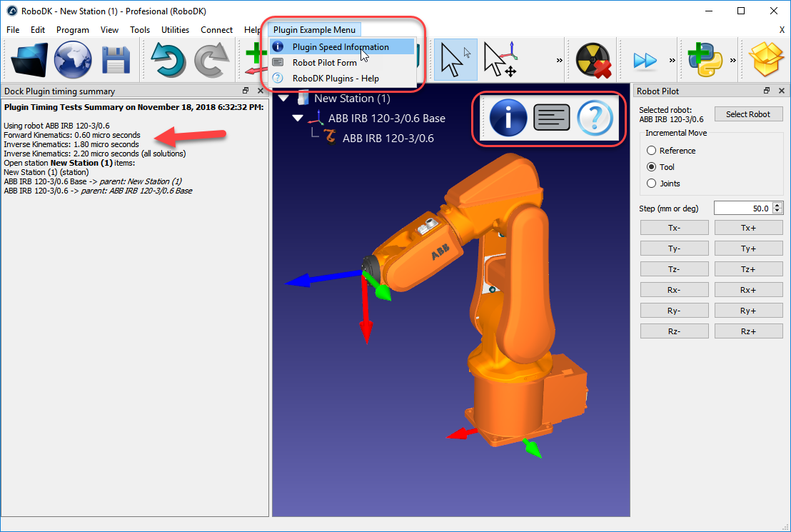Click the Rz+ button
Image resolution: width=791 pixels, height=532 pixels.
tap(749, 331)
